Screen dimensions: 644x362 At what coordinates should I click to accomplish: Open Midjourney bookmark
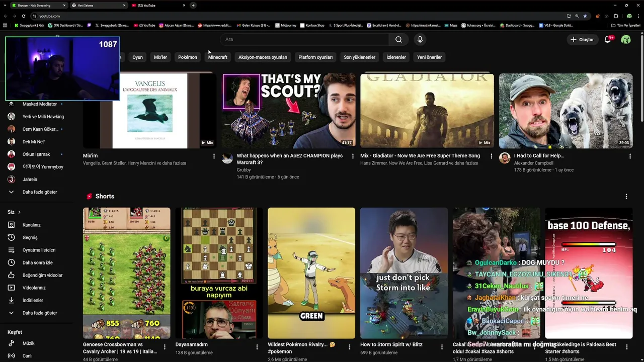click(286, 25)
